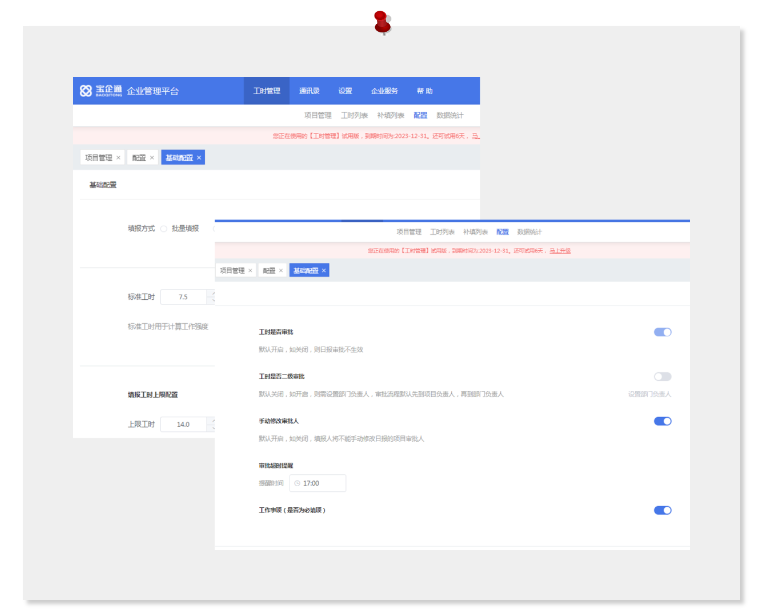Open the 设置 menu in the top navigation
The height and width of the screenshot is (616, 779).
coord(345,90)
